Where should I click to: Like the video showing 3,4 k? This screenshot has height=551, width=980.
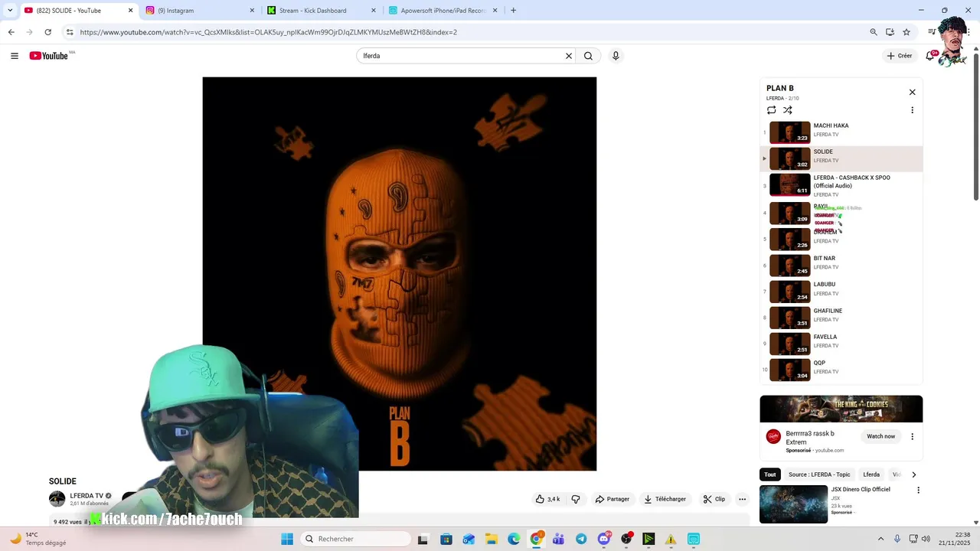click(547, 499)
